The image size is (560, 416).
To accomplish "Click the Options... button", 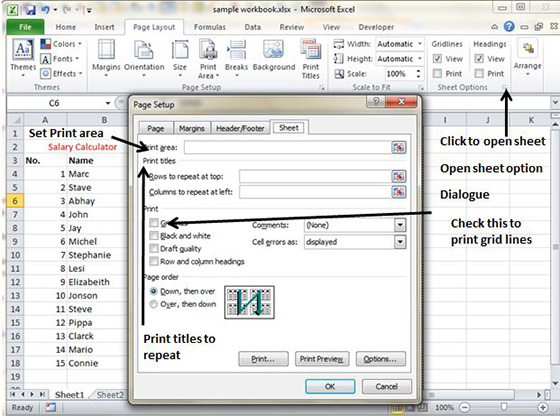I will click(x=381, y=359).
